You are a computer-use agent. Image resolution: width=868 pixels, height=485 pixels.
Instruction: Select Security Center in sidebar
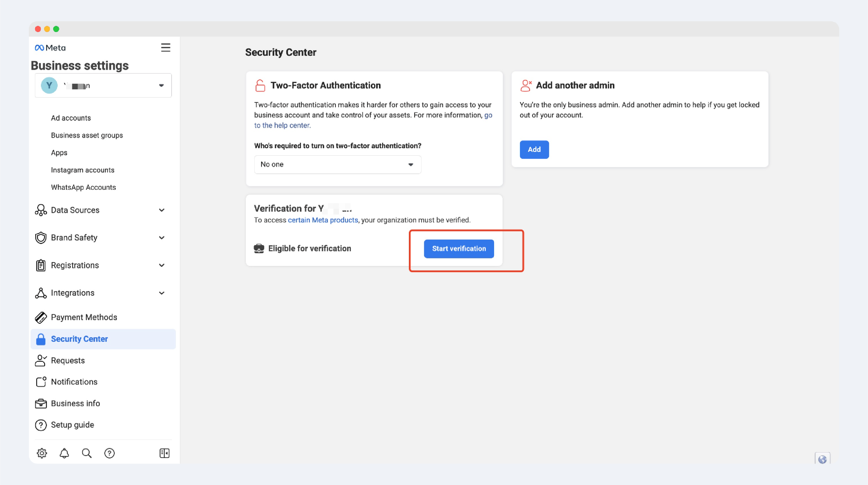[79, 339]
